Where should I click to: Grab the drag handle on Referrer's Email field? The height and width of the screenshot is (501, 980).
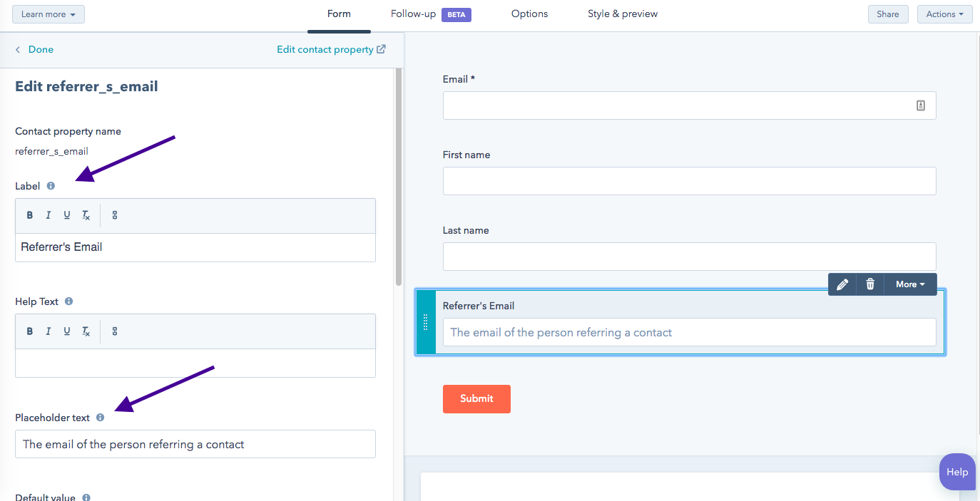click(426, 322)
